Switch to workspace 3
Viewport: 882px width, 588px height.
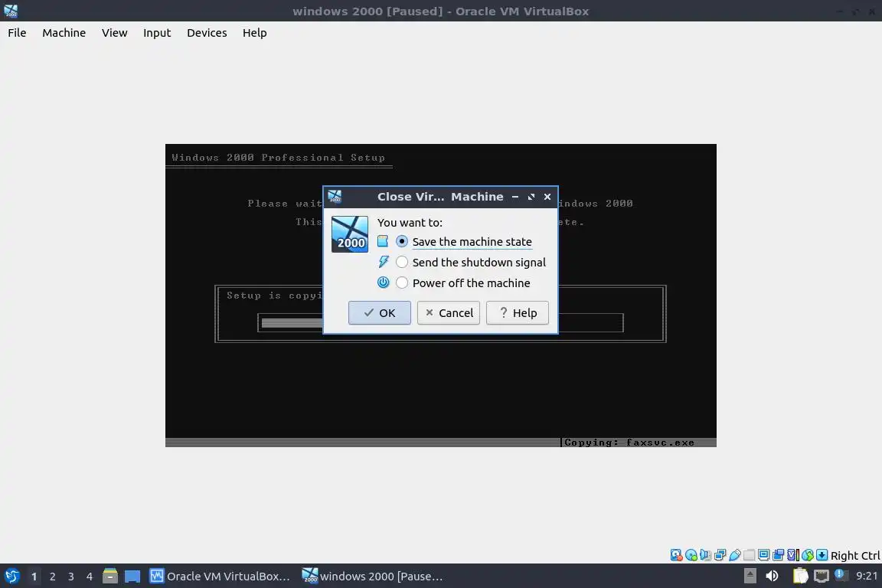click(x=71, y=577)
